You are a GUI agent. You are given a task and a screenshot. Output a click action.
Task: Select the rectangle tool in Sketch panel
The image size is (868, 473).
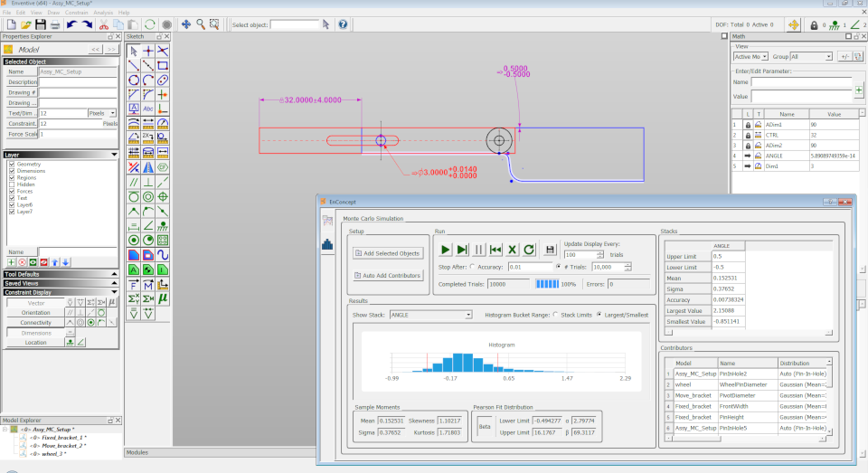(x=163, y=65)
